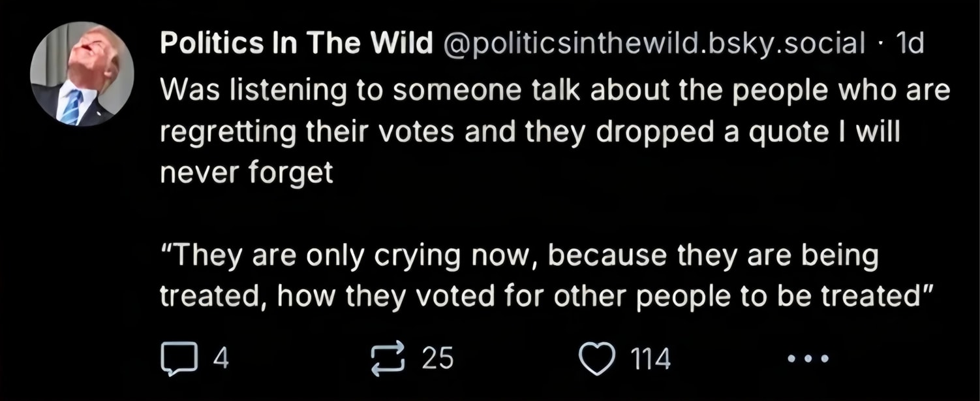Click the words "never forget" in post
Viewport: 980px width, 401px height.
click(247, 172)
